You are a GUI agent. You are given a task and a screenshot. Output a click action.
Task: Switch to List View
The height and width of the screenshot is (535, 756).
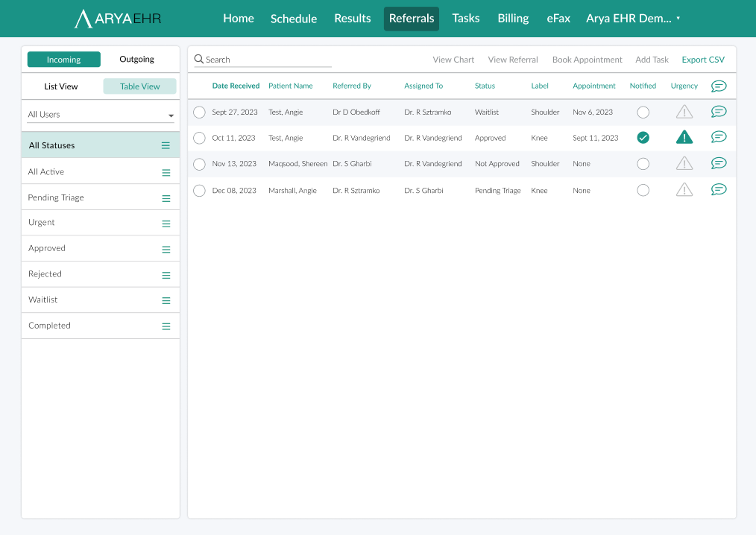pyautogui.click(x=61, y=86)
